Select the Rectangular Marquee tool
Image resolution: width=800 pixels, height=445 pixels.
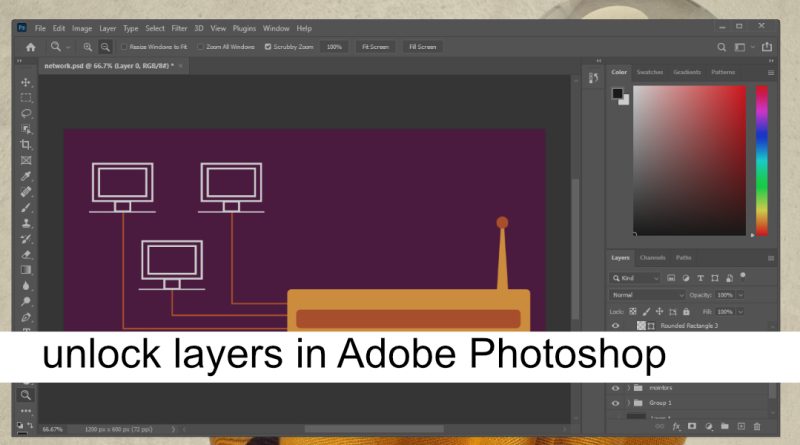coord(26,97)
